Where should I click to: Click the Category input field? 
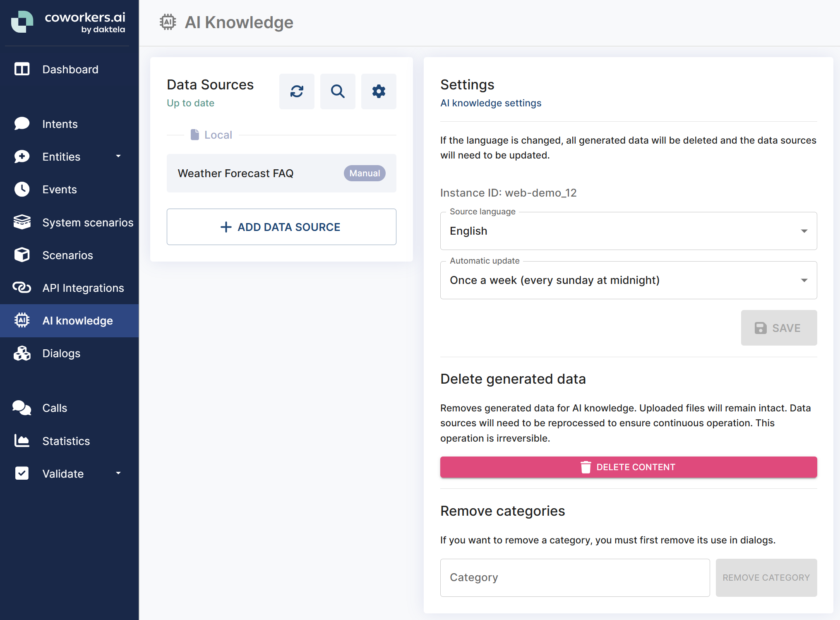(575, 577)
